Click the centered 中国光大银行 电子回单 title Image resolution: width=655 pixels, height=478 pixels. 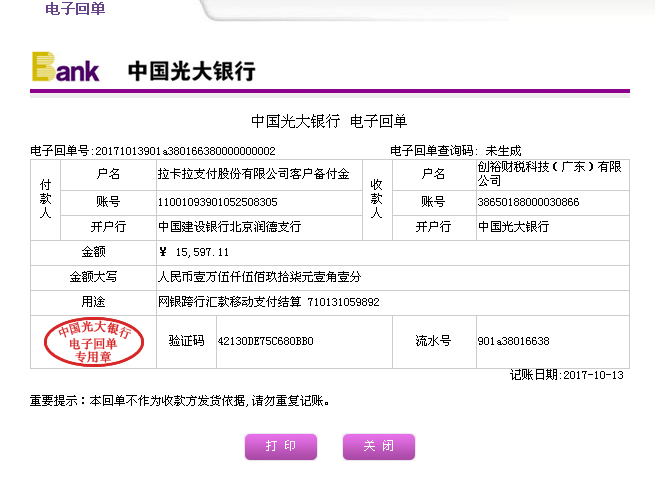[x=329, y=121]
